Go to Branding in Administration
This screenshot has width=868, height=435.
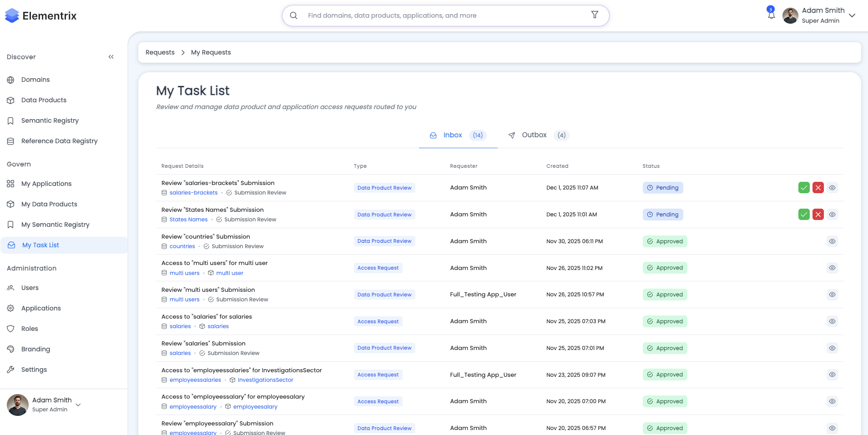tap(35, 349)
